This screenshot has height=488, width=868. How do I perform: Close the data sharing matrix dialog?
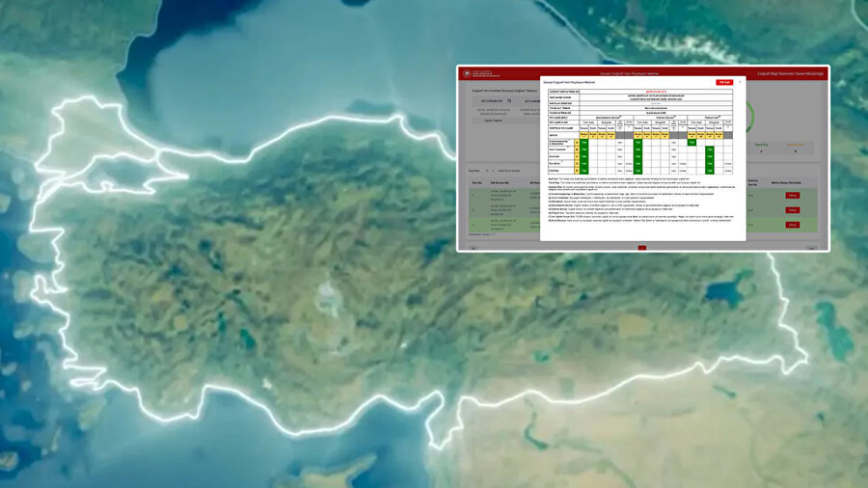click(x=740, y=82)
